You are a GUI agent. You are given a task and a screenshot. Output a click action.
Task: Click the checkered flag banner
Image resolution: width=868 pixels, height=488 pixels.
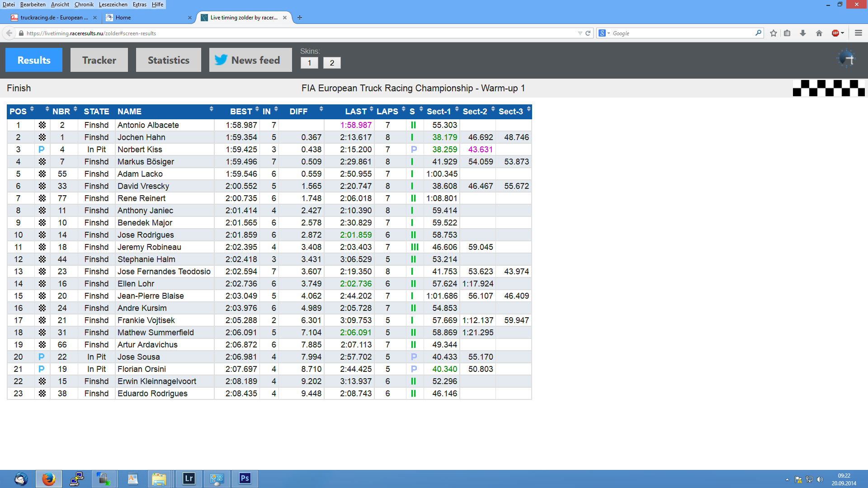pos(829,88)
